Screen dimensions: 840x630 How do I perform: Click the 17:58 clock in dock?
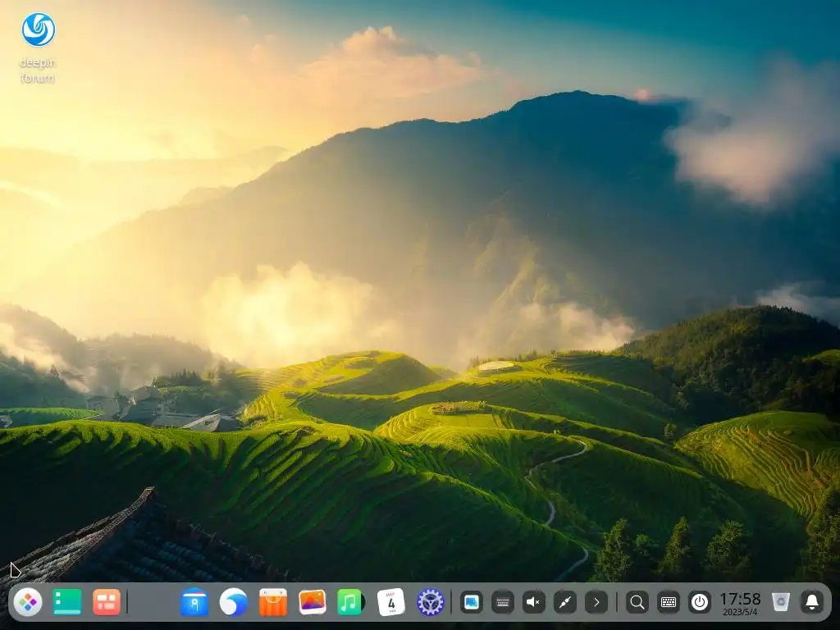(x=740, y=603)
